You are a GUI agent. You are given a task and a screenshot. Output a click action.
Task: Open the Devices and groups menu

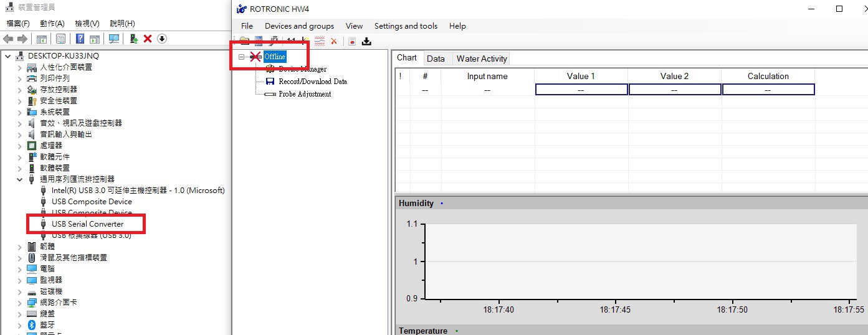click(x=299, y=26)
